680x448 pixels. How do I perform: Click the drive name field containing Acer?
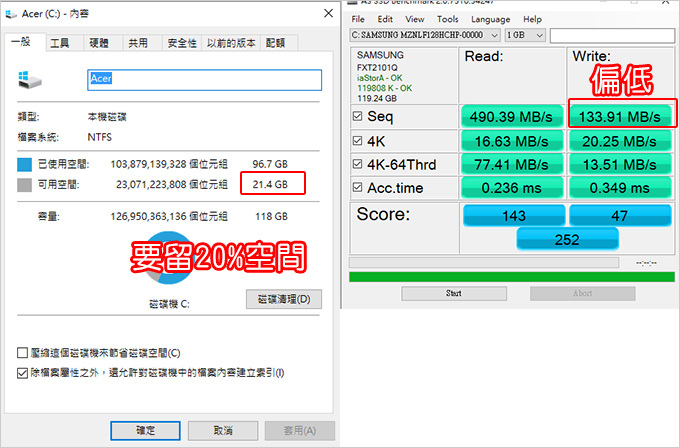click(x=204, y=80)
